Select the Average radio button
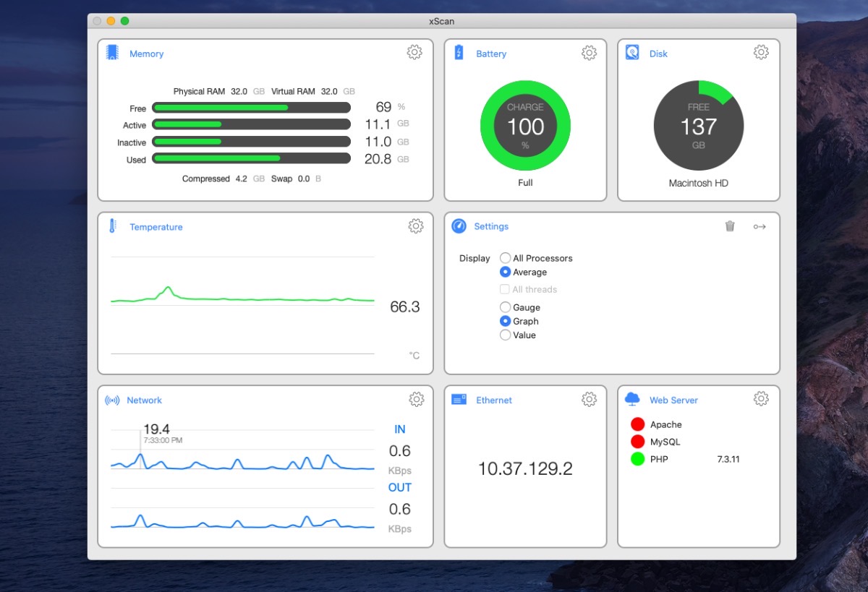 pyautogui.click(x=506, y=272)
